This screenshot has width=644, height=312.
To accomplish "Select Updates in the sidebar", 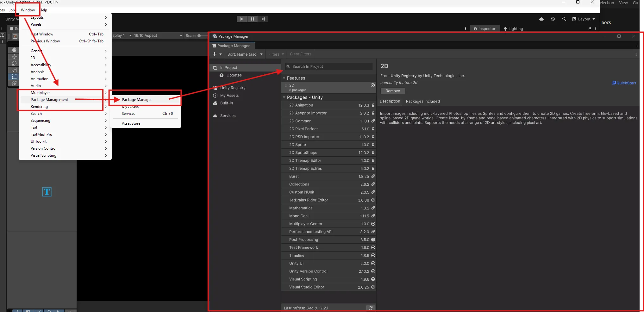I will (245, 75).
